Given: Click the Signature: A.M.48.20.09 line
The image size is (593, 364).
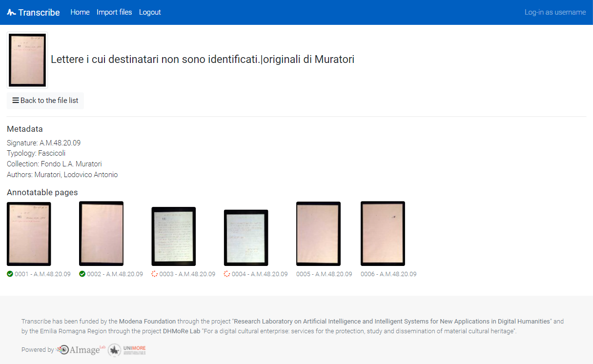Looking at the screenshot, I should pos(44,143).
